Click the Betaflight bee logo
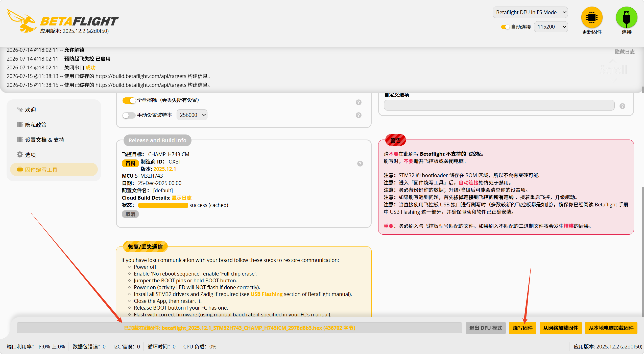 pos(22,21)
